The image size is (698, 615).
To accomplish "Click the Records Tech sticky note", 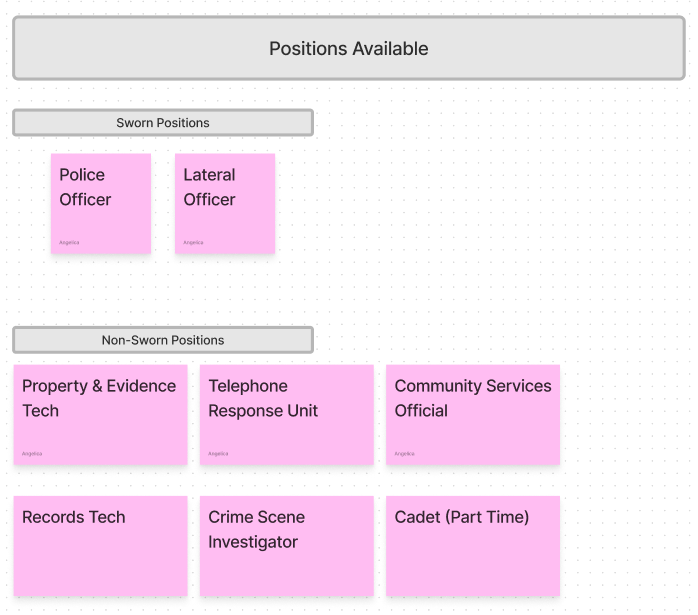I will tap(101, 546).
